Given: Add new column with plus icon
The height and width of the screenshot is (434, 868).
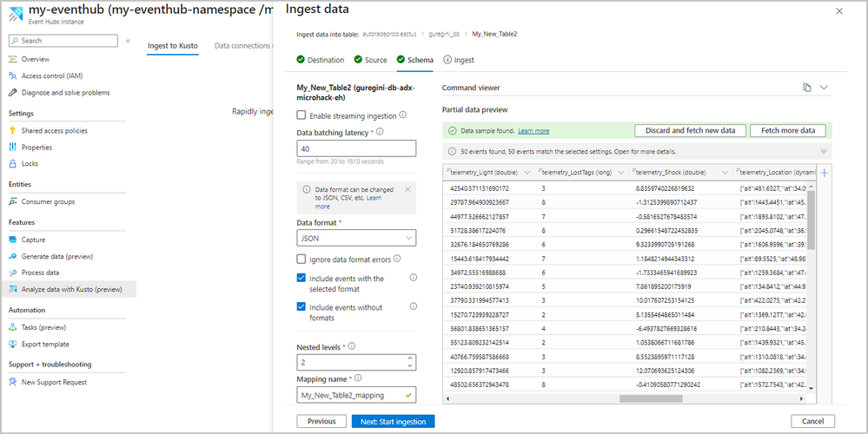Looking at the screenshot, I should (x=825, y=173).
